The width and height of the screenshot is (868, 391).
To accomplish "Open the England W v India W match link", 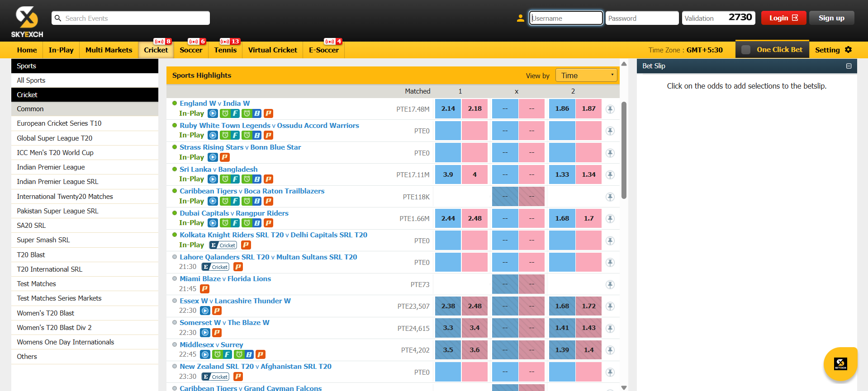I will (x=214, y=104).
